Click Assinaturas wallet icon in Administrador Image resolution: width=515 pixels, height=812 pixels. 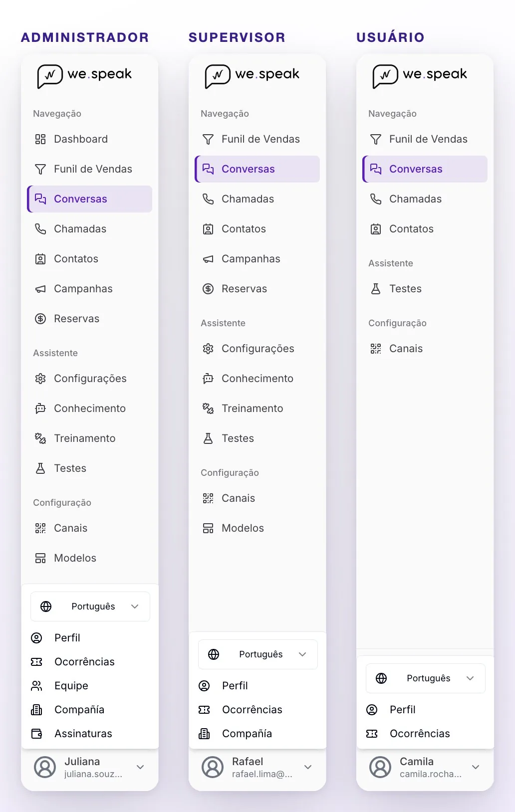click(36, 734)
